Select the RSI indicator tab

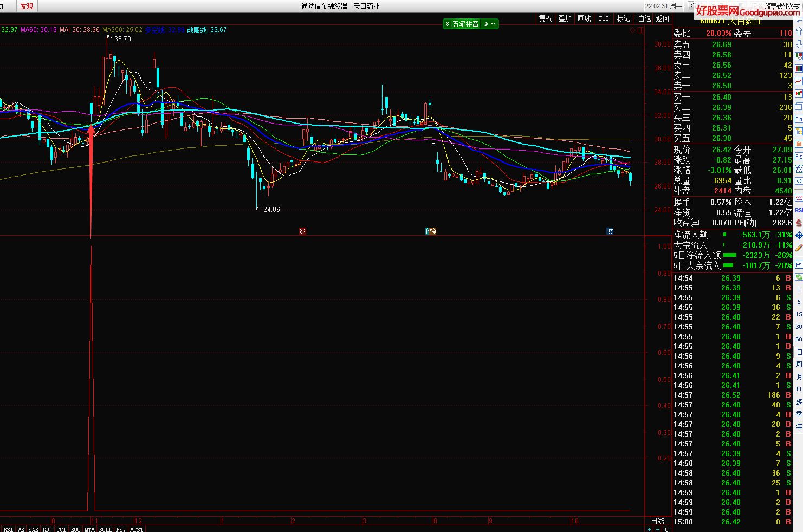pyautogui.click(x=8, y=529)
